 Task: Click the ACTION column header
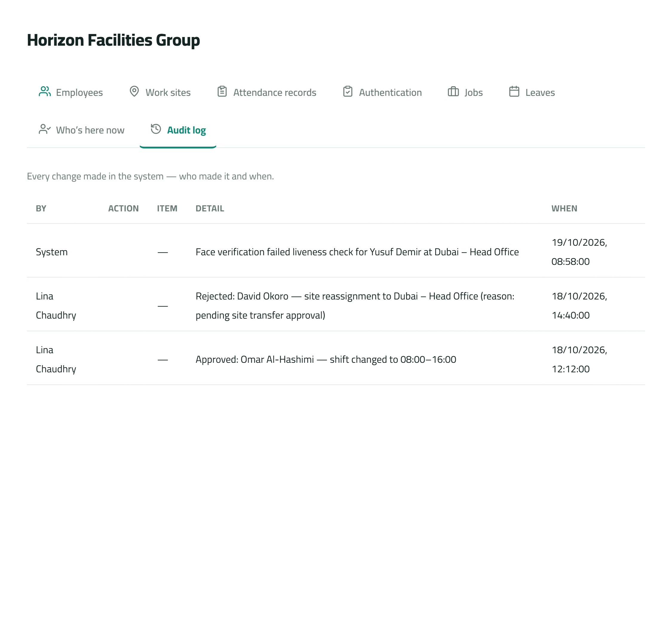[x=123, y=208]
